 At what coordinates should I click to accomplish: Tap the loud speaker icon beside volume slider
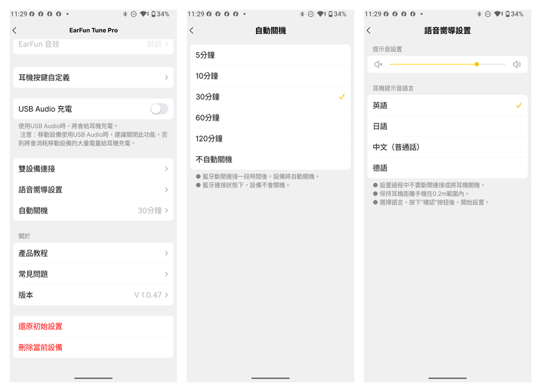[x=517, y=65]
